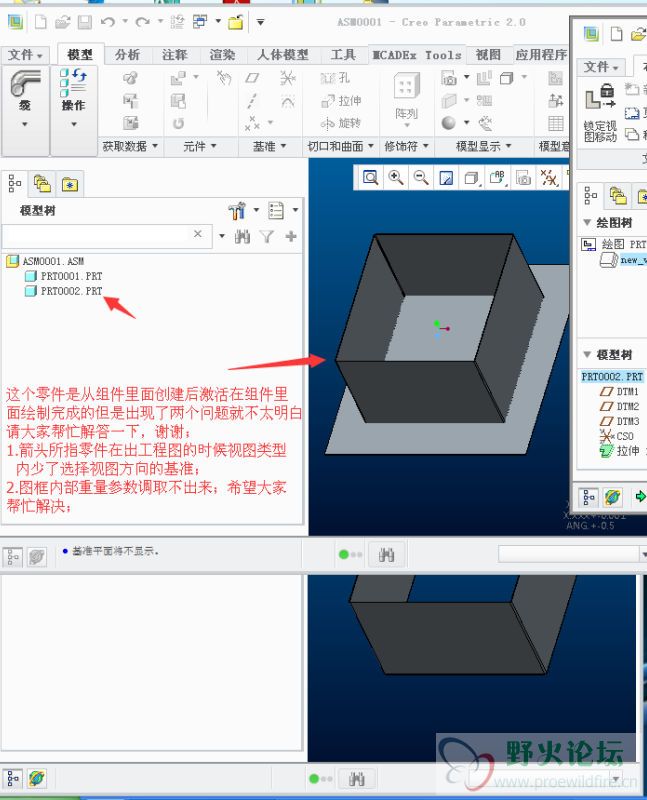Click the plus add icon in model tree
The height and width of the screenshot is (800, 647).
coord(291,236)
